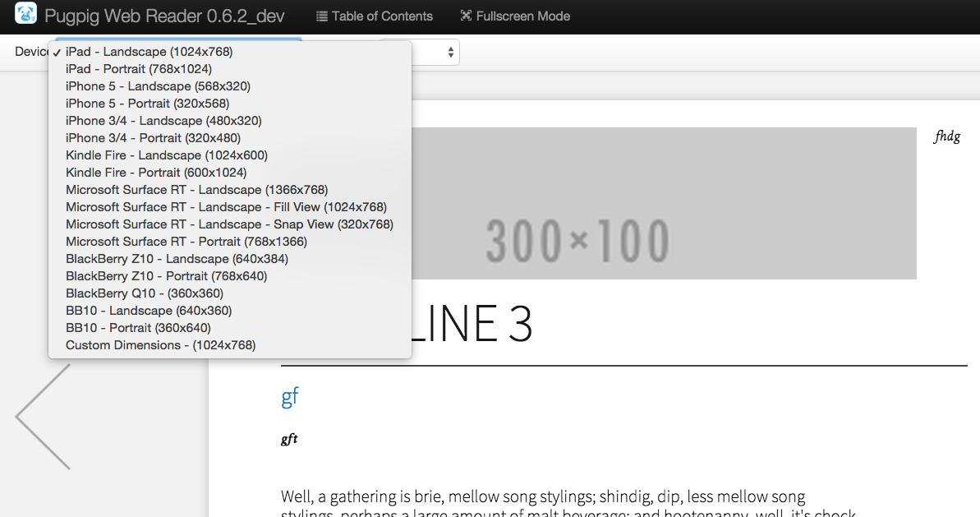The width and height of the screenshot is (980, 517).
Task: Select Kindle Fire - Portrait (600x1024)
Action: point(229,173)
